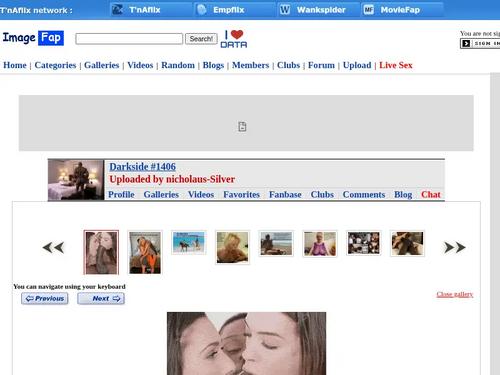Select the beach horse thumbnail
The height and width of the screenshot is (375, 500).
tap(189, 242)
